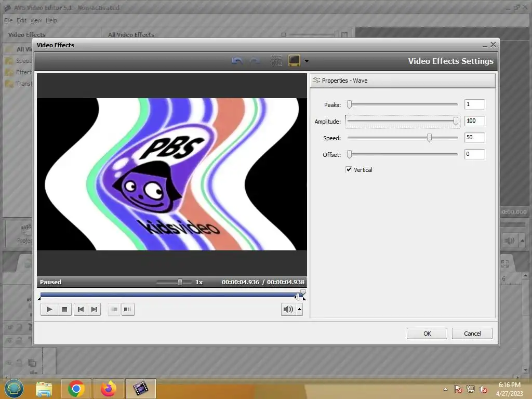Stop the video preview
The height and width of the screenshot is (399, 532).
64,309
